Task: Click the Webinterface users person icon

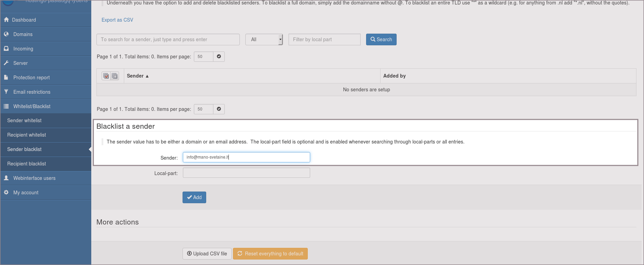Action: [x=6, y=178]
